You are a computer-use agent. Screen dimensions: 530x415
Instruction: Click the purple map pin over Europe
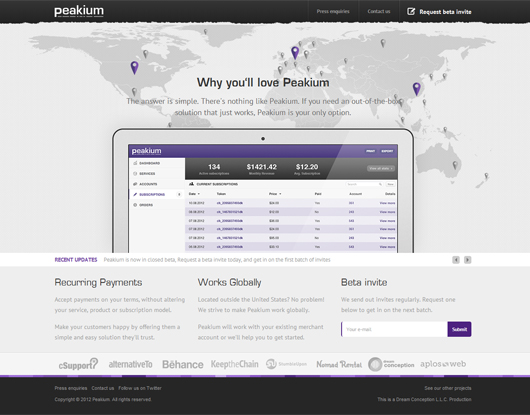(295, 53)
